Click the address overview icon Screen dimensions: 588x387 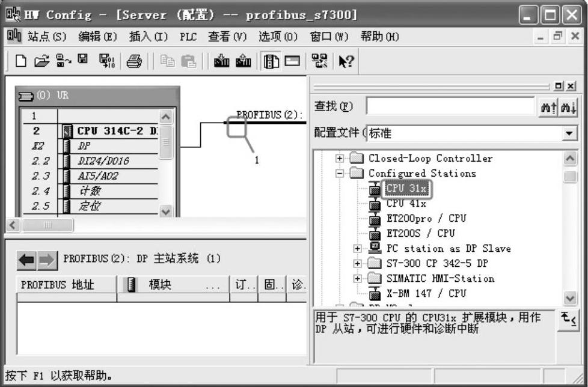pos(292,61)
